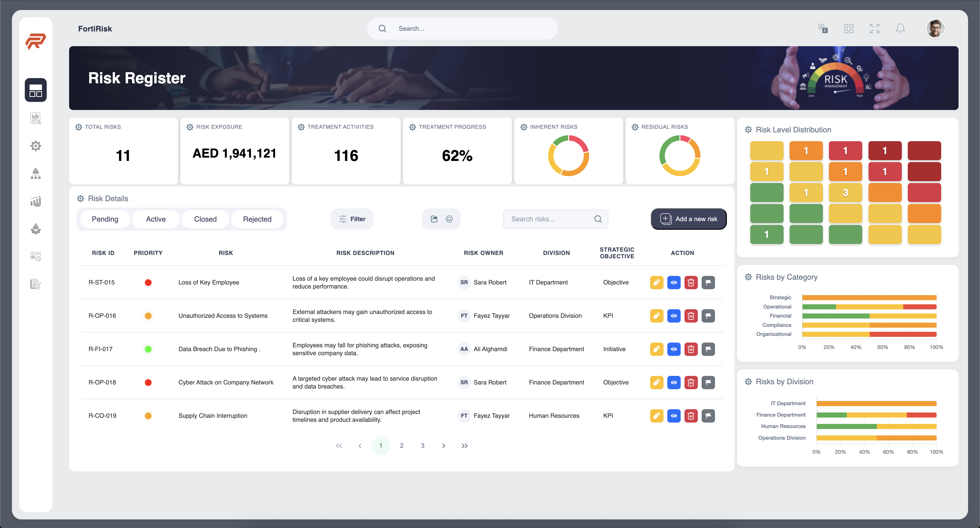Screen dimensions: 980x528
Task: Go to page 2 of the risk table
Action: pos(401,445)
